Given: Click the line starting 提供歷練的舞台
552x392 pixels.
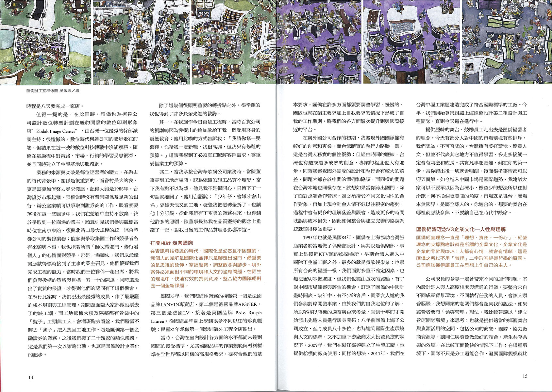Looking at the screenshot, I should (476, 129).
